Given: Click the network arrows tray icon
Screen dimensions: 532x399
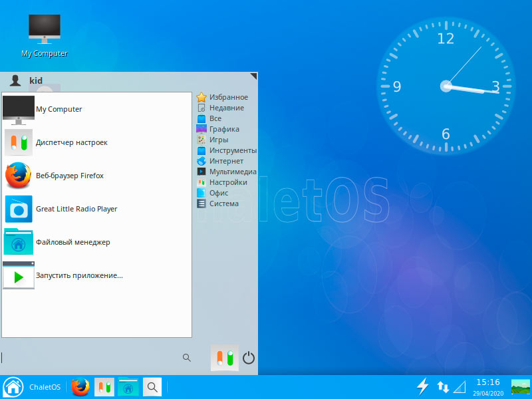Looking at the screenshot, I should [x=443, y=386].
